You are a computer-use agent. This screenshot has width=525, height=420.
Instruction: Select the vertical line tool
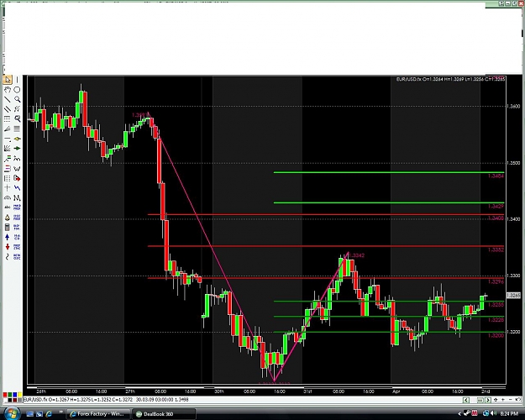(x=17, y=80)
